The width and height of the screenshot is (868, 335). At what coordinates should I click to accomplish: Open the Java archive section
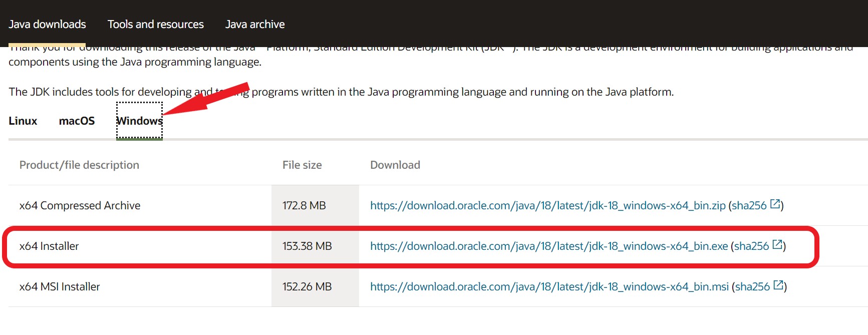point(254,24)
